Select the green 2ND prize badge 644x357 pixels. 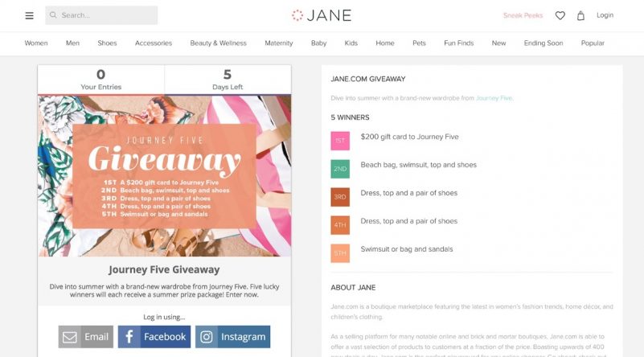[340, 169]
